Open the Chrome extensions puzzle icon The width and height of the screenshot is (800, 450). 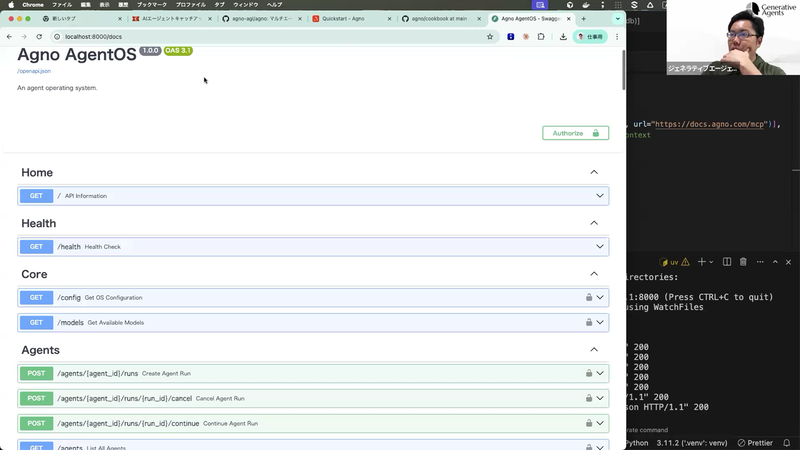[541, 37]
